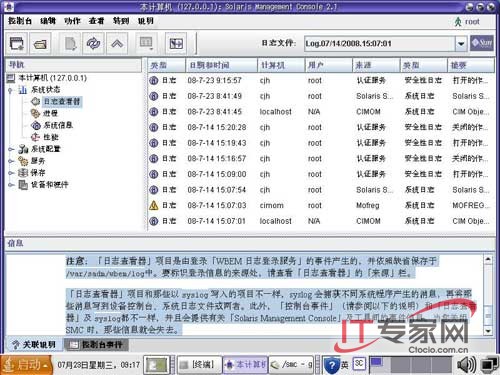This screenshot has height=375, width=500.
Task: Click the Sun logo button
Action: pyautogui.click(x=482, y=43)
